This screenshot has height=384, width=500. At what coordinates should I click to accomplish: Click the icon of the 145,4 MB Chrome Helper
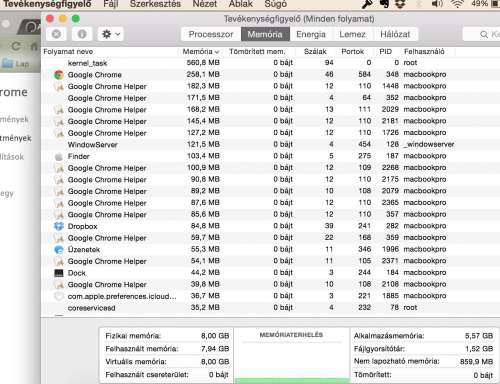pyautogui.click(x=59, y=121)
